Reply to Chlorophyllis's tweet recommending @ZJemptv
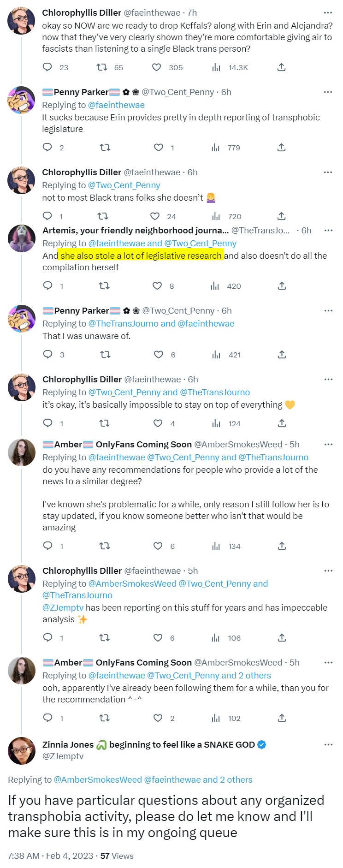 point(47,638)
